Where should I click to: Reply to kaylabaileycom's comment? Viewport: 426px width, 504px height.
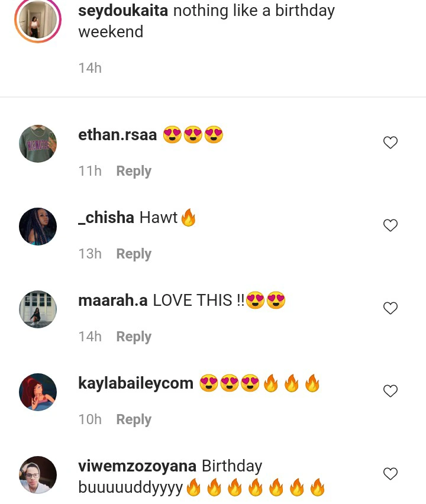[x=134, y=419]
